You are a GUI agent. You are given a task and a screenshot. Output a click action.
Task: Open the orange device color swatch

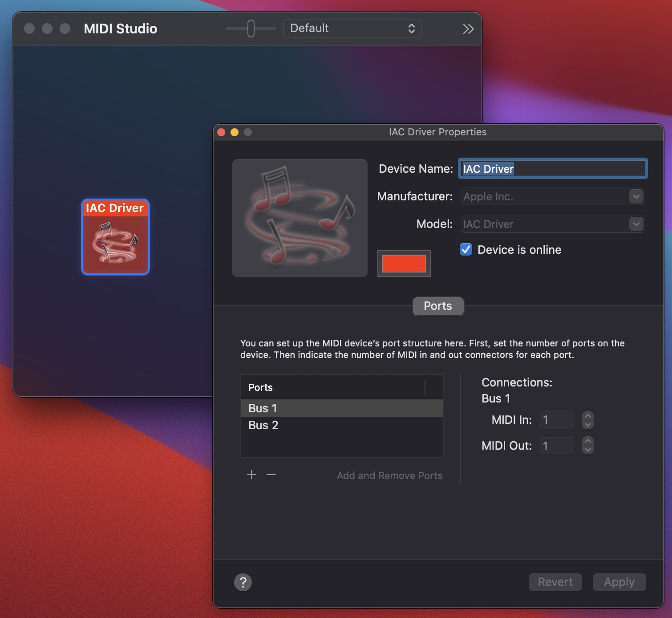coord(404,263)
